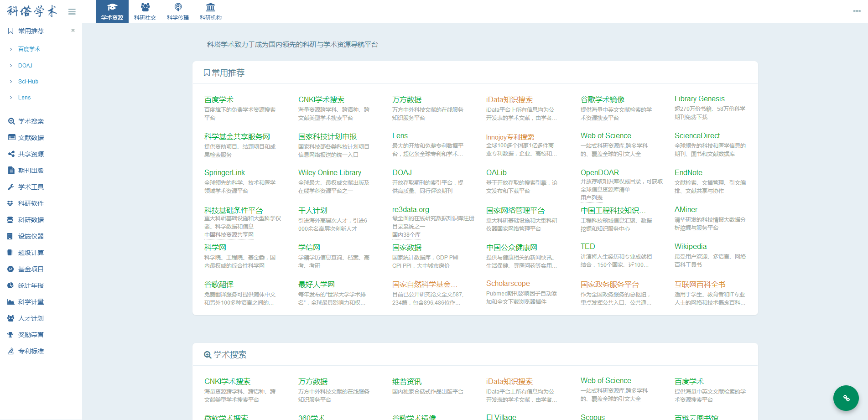Expand the Lens sidebar chevron

coord(11,98)
